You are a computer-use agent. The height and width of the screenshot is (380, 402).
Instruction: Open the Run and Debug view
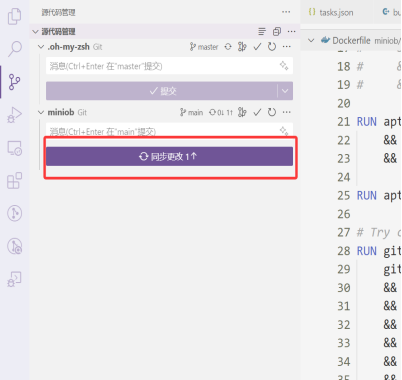click(14, 115)
